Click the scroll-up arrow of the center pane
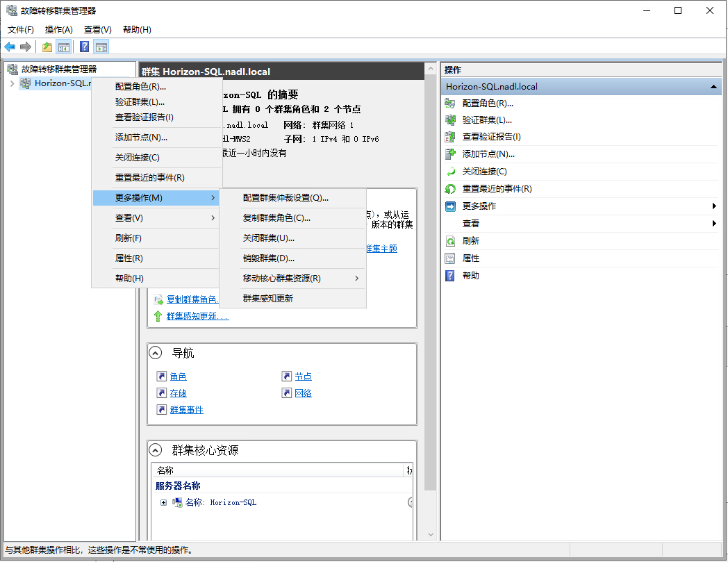The height and width of the screenshot is (562, 728). coord(431,69)
